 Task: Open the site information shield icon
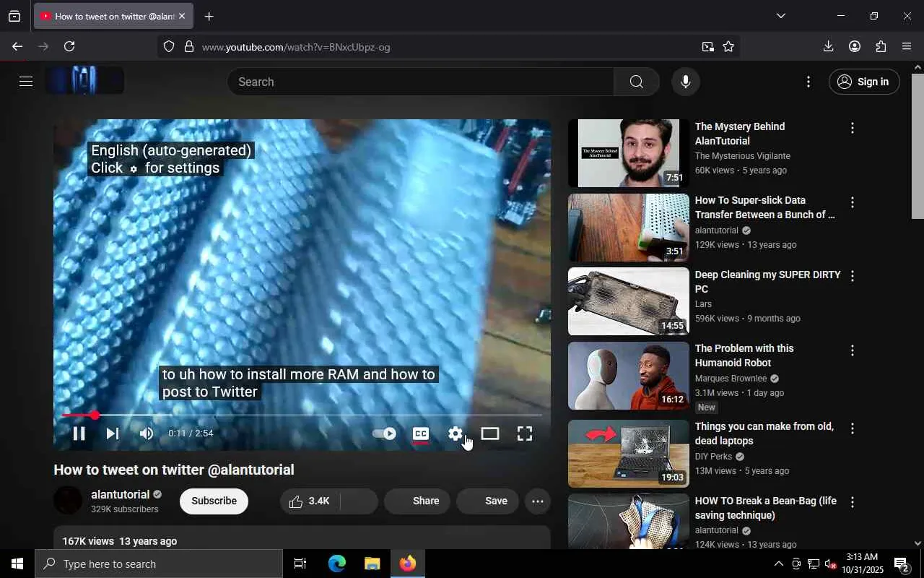[169, 47]
